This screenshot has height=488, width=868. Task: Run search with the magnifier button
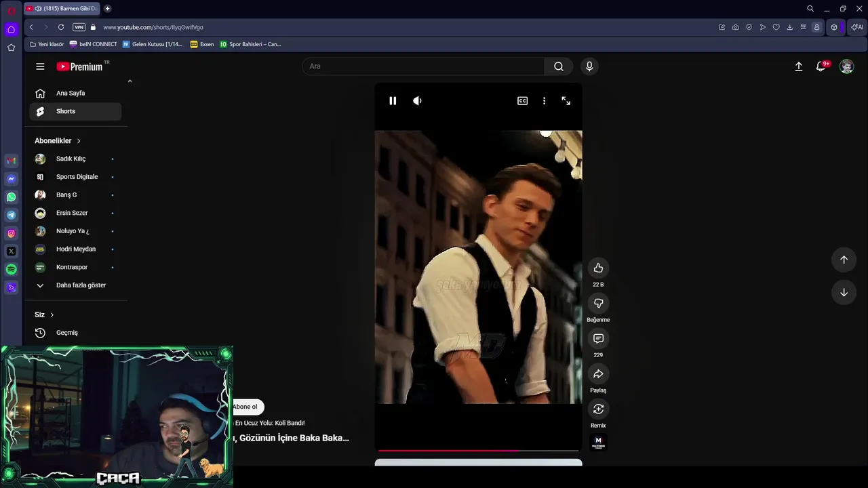click(558, 66)
